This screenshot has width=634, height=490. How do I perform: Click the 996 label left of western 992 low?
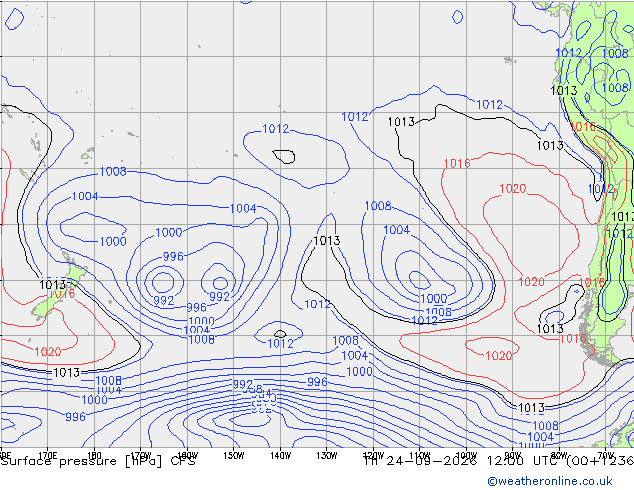point(173,256)
